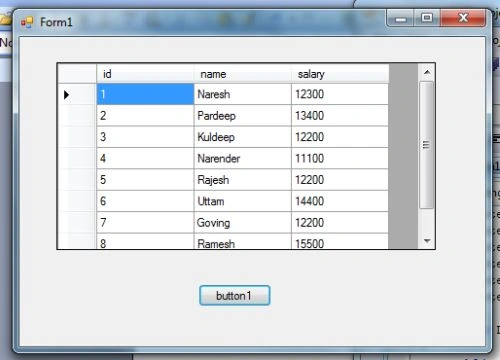
Task: Select the row header of row 1
Action: click(x=77, y=94)
